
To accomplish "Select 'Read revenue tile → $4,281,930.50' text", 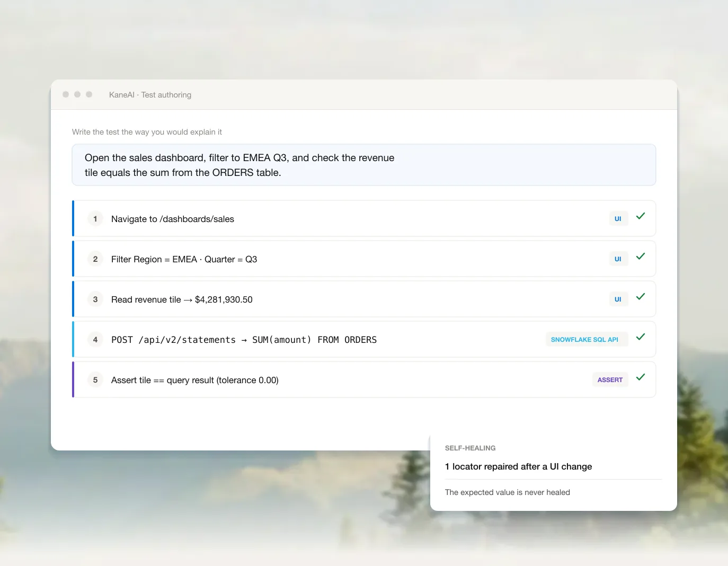I will pos(182,299).
